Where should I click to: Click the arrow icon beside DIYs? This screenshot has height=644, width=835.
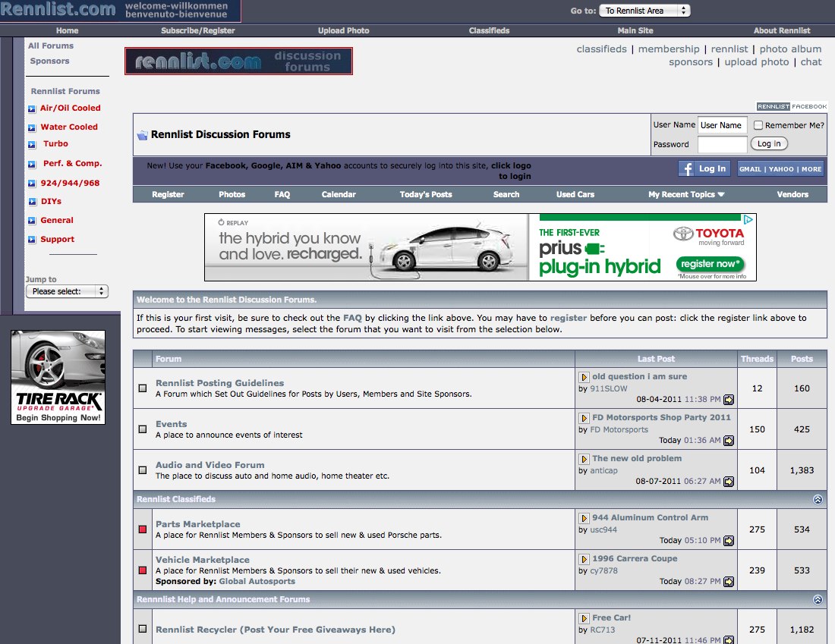[x=31, y=202]
